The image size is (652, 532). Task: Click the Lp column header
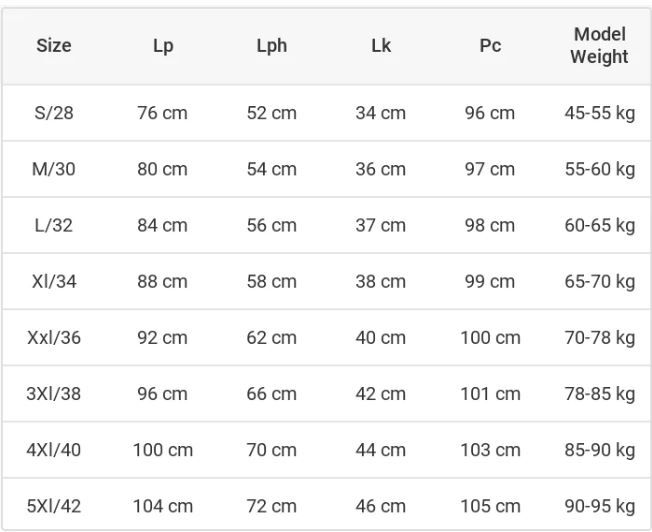[163, 46]
